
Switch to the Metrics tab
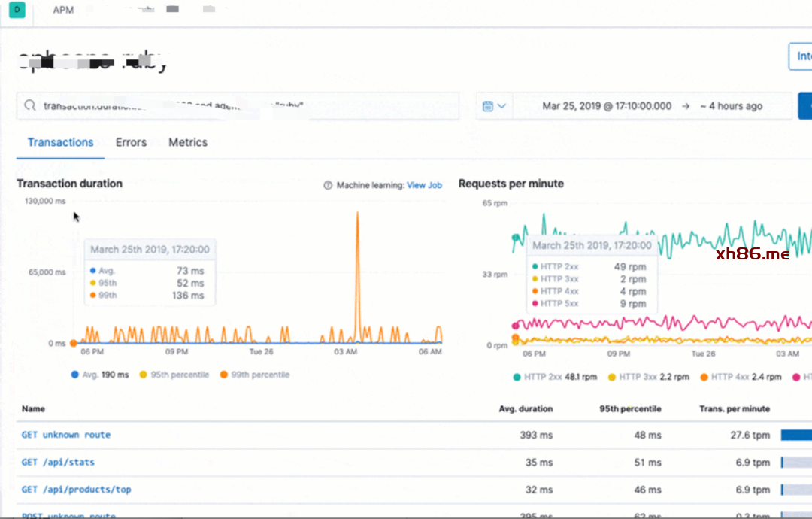click(188, 142)
